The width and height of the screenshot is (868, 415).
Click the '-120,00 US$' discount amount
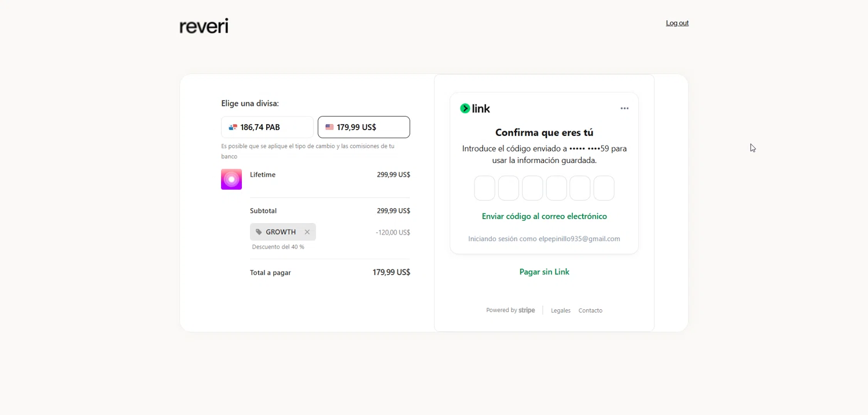click(393, 232)
